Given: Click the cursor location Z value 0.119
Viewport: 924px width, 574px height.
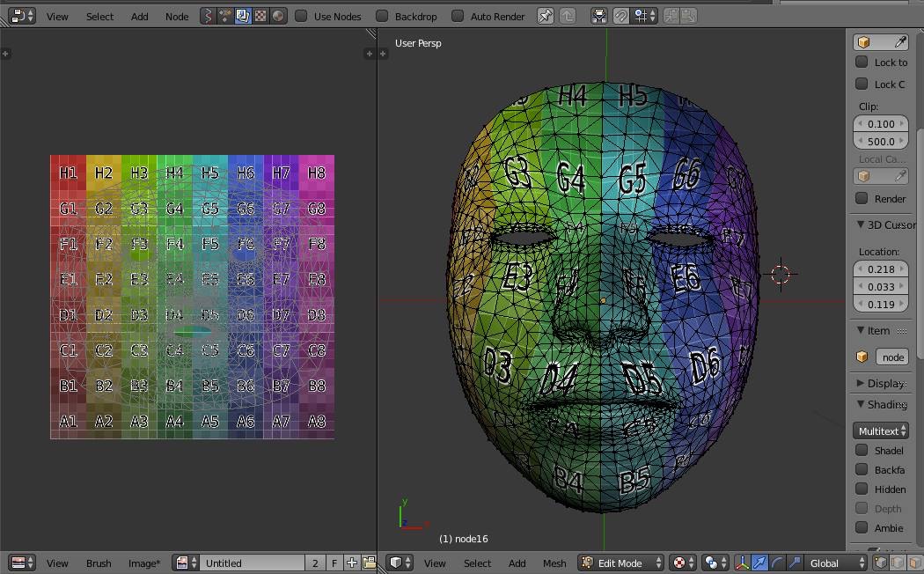Looking at the screenshot, I should click(x=881, y=304).
